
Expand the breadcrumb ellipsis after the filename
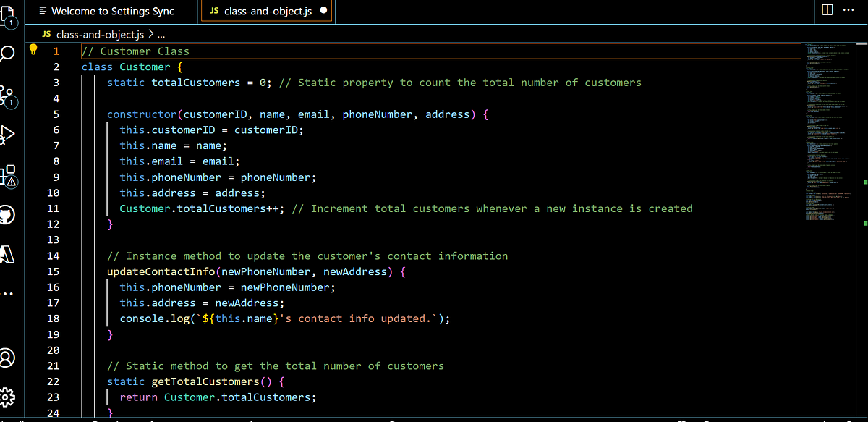[161, 34]
